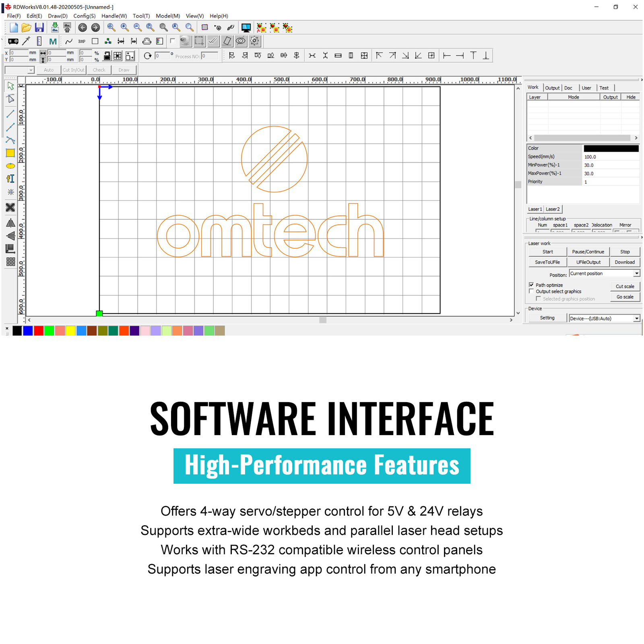
Task: Open the dropdown left of Auto button
Action: pyautogui.click(x=31, y=70)
